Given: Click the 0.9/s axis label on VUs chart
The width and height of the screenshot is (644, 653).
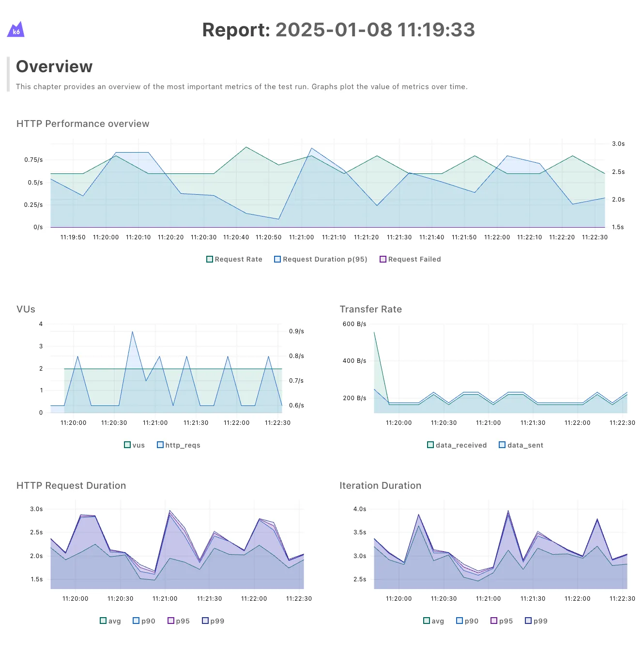Looking at the screenshot, I should pyautogui.click(x=297, y=331).
